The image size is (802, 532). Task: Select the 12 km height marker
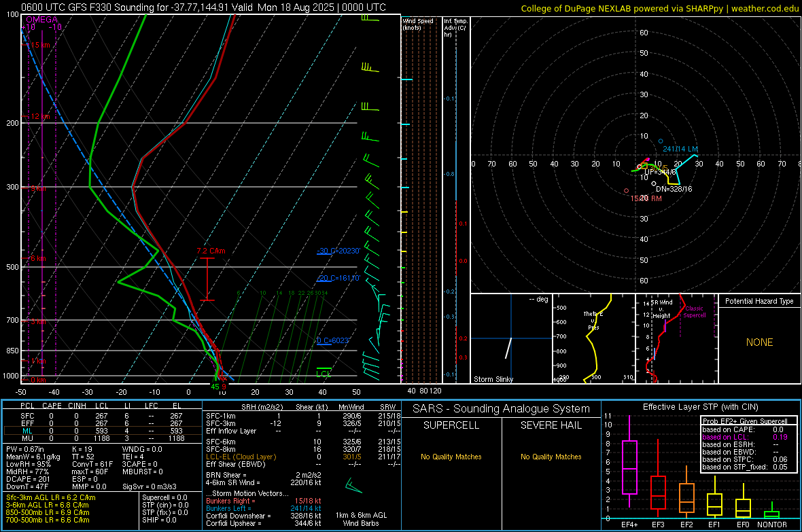(40, 117)
